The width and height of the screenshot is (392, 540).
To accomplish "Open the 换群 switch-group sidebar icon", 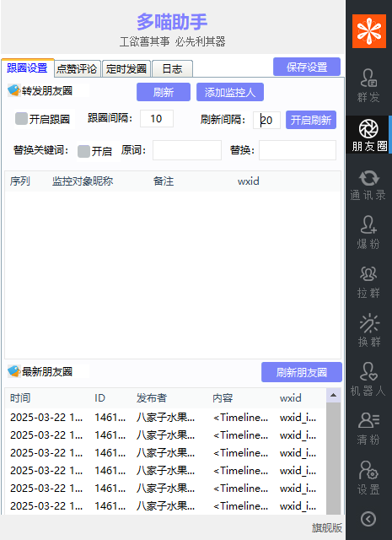I will click(x=368, y=331).
